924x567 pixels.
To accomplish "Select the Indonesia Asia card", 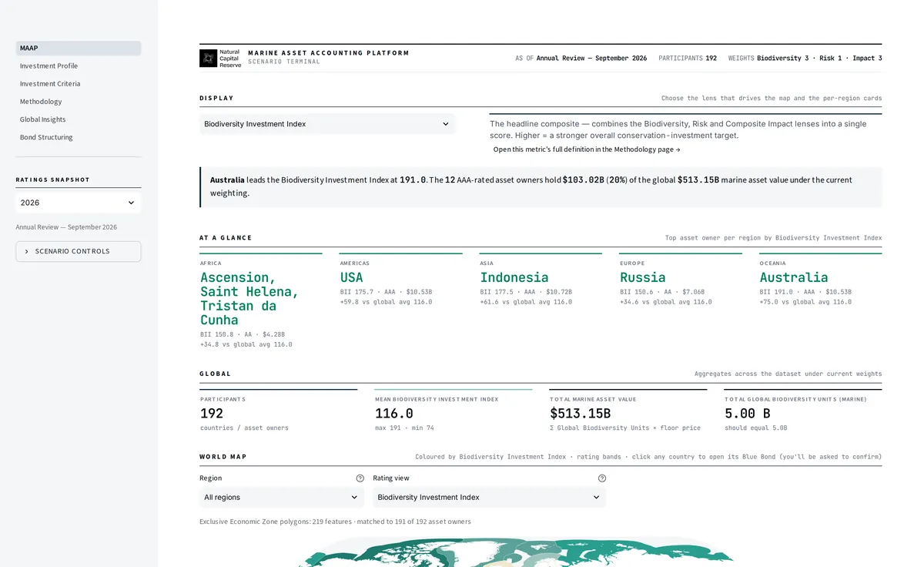I will (x=541, y=281).
